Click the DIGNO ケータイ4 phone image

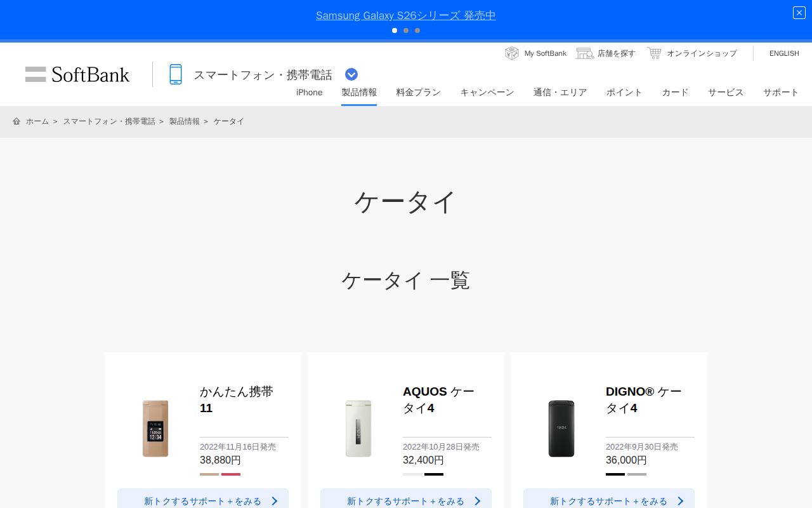(x=561, y=429)
